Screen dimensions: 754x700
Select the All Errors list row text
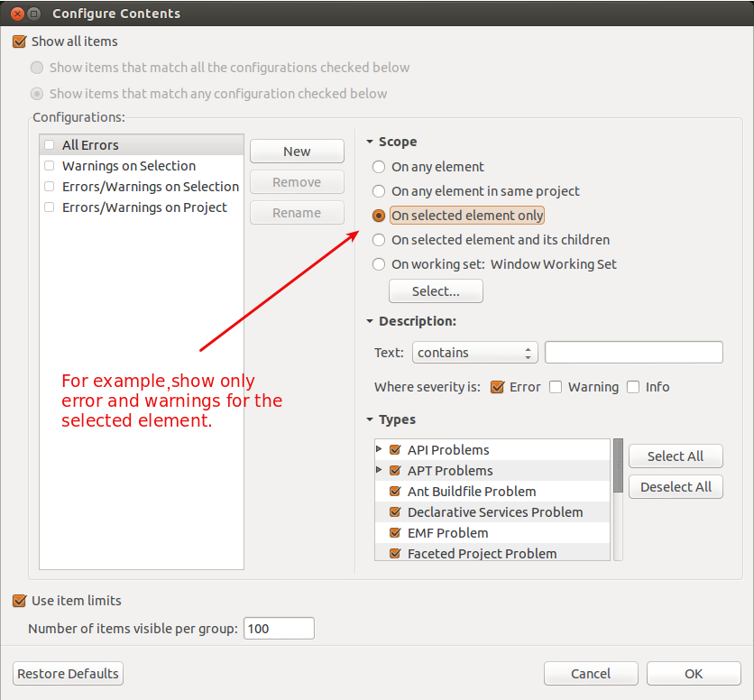coord(90,145)
